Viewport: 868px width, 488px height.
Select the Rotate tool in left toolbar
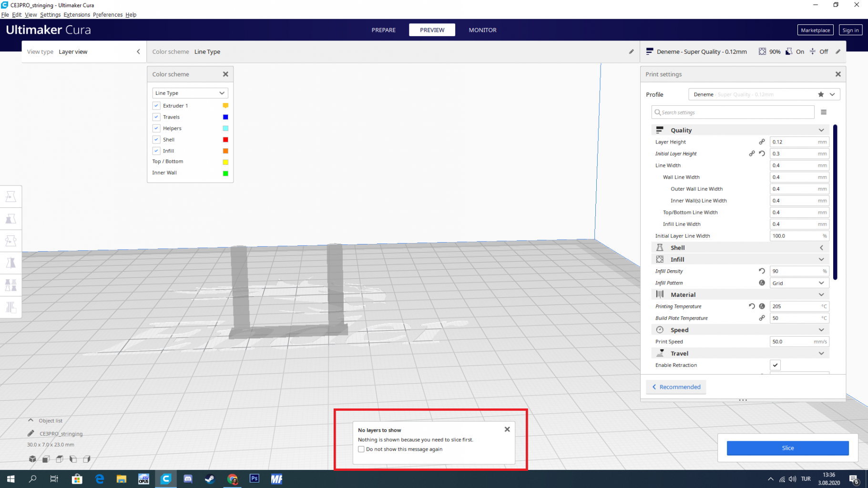point(10,241)
